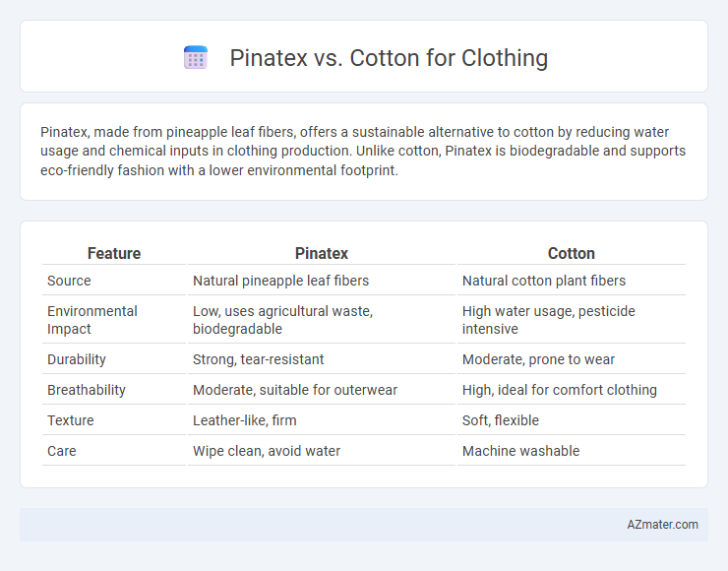Click the 'Moderate, prone to wear' cell
This screenshot has height=571, width=728.
(x=571, y=359)
